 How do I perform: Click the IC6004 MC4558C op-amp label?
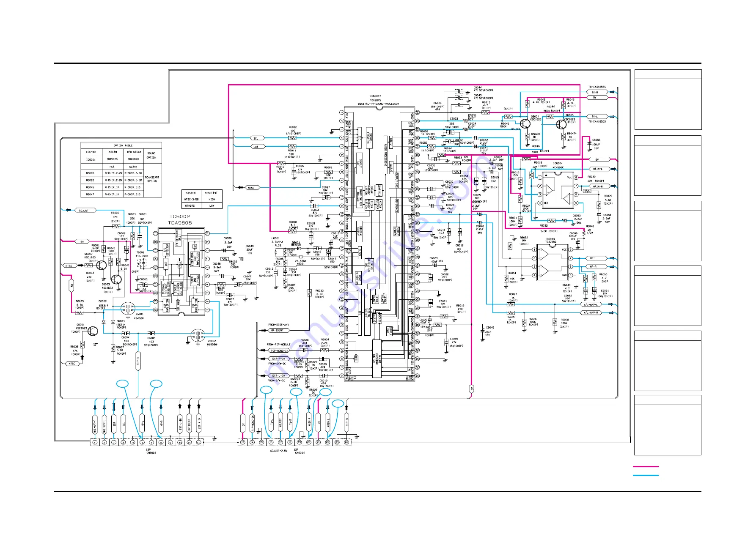tap(558, 165)
